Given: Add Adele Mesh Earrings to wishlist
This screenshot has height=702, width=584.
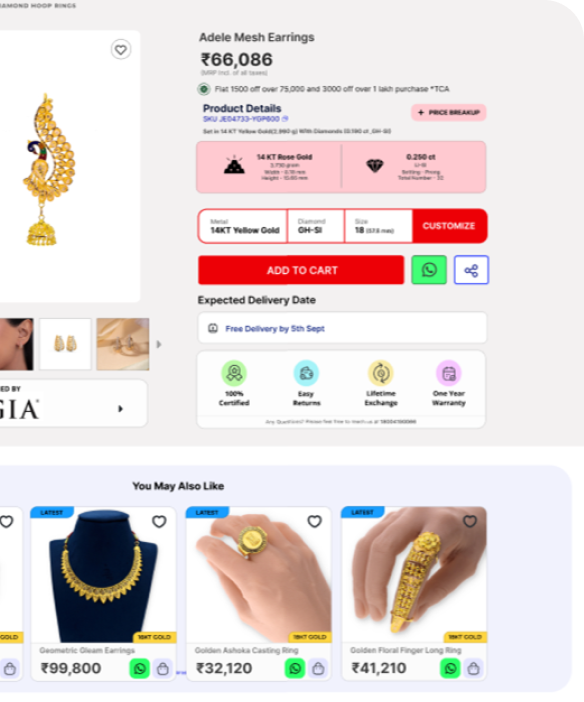Looking at the screenshot, I should tap(121, 49).
